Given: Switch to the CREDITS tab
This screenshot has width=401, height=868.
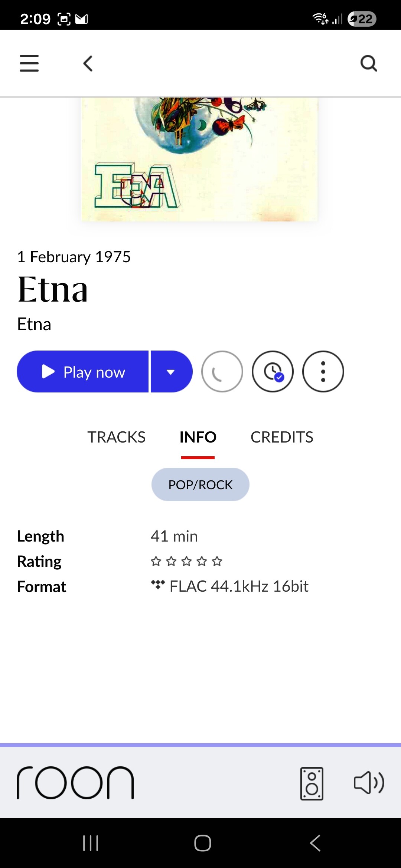Looking at the screenshot, I should tap(282, 437).
